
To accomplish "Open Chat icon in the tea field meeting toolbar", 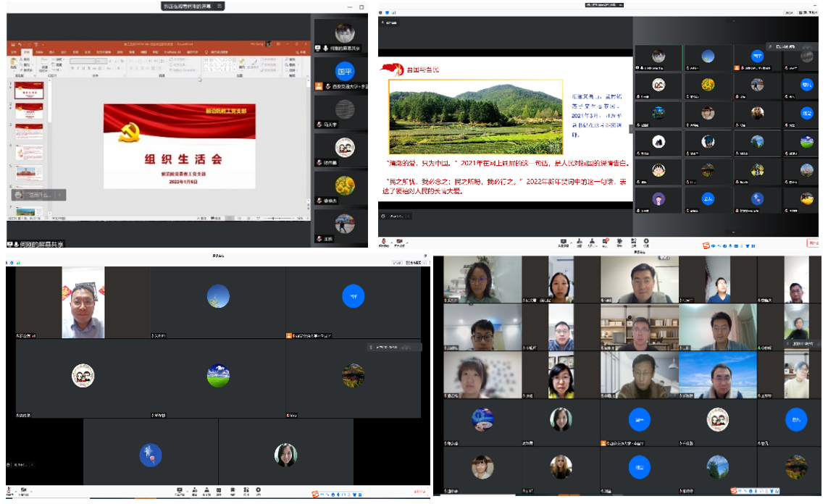I will [606, 242].
